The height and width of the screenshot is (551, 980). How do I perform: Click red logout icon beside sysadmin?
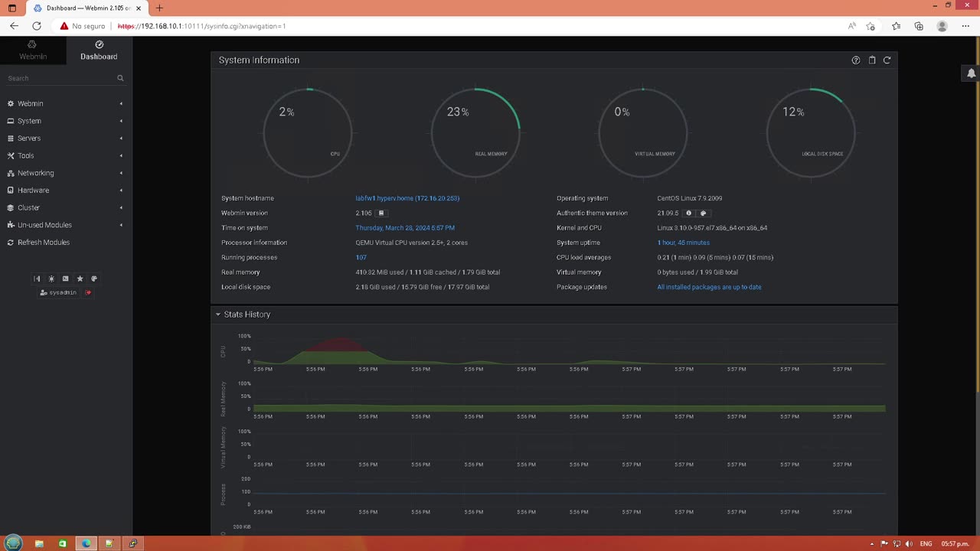point(88,292)
